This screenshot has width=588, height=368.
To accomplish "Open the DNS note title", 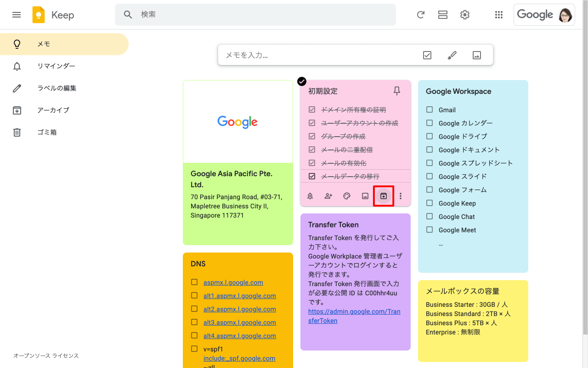I will [x=198, y=264].
